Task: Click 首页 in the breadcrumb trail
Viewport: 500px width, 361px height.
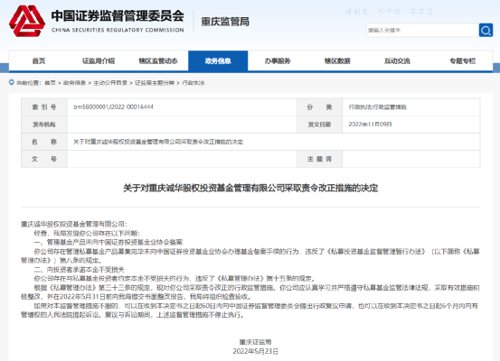Action: click(x=50, y=83)
